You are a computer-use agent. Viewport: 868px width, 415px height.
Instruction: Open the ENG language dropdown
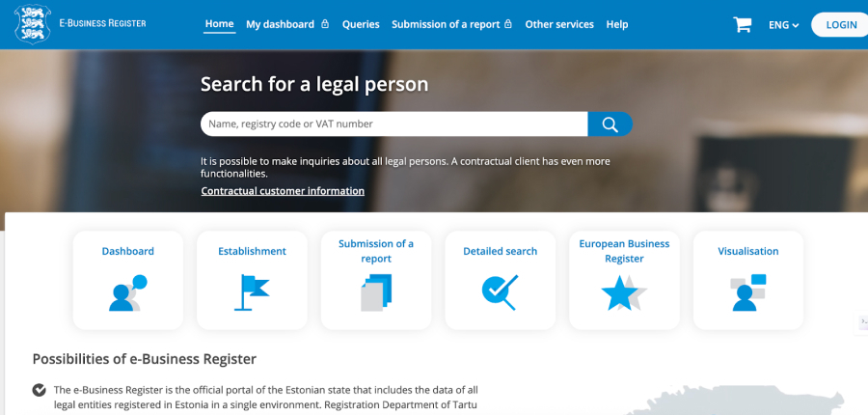tap(783, 25)
